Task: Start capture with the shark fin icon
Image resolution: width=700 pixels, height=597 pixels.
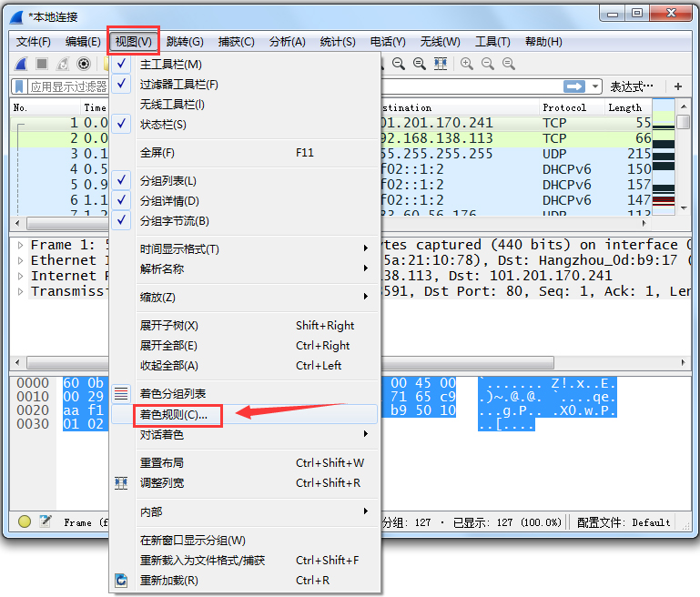Action: click(x=22, y=64)
